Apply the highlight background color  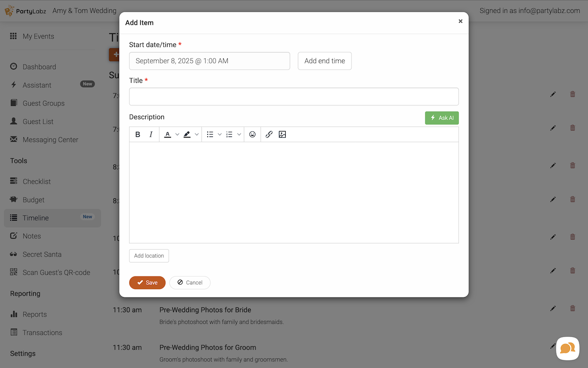pyautogui.click(x=187, y=134)
